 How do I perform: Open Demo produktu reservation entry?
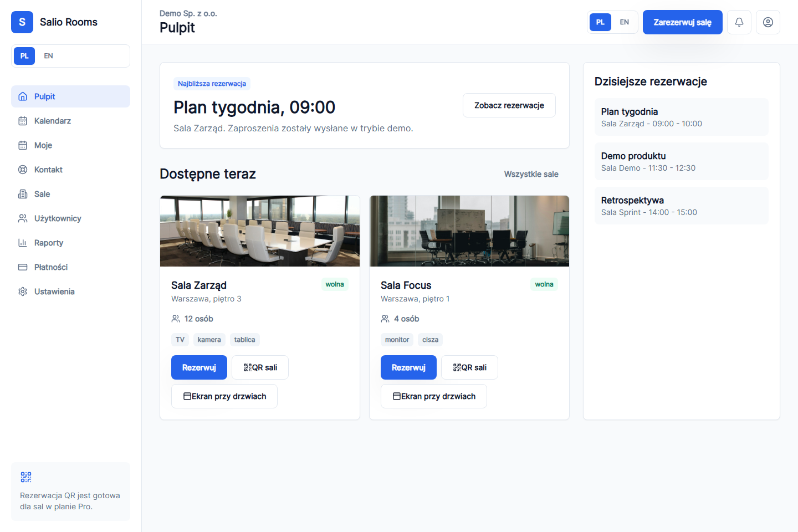(682, 161)
